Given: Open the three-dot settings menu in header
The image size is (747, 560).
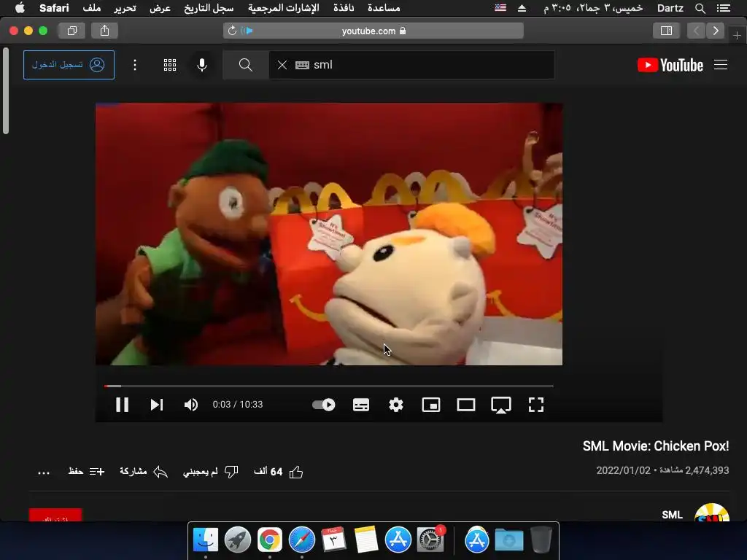Looking at the screenshot, I should coord(135,65).
